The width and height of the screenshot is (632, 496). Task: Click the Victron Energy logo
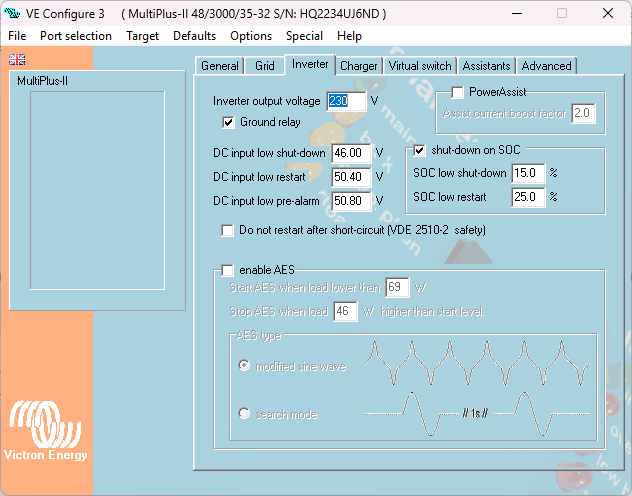[46, 430]
